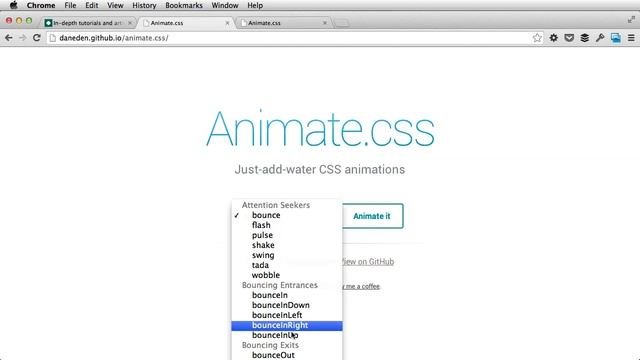Open the Edit menu
This screenshot has height=360, width=640.
tap(91, 5)
